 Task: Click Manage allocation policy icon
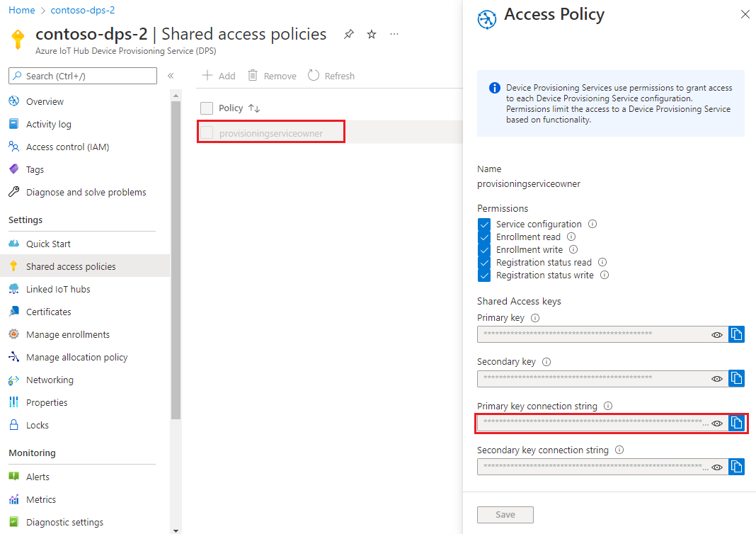coord(14,357)
